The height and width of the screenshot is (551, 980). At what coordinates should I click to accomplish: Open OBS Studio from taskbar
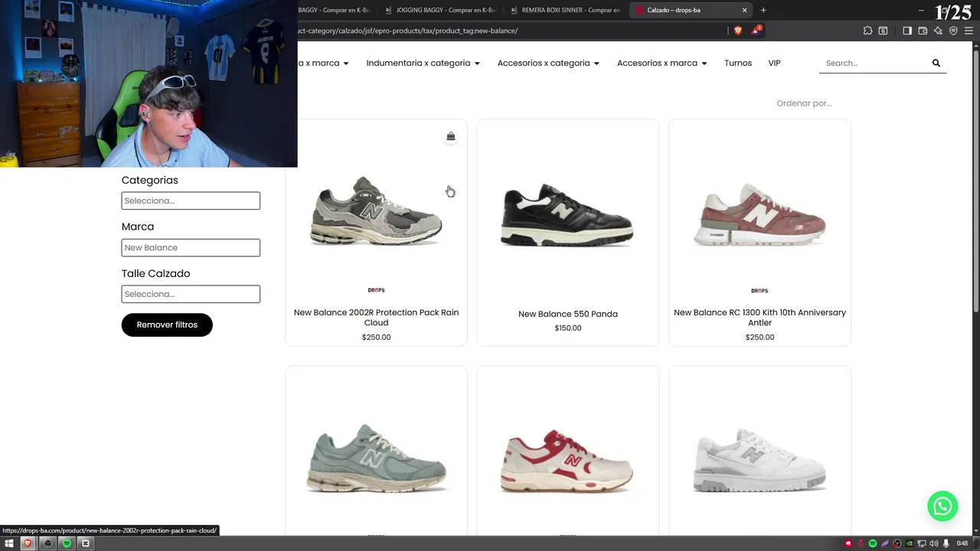click(x=47, y=543)
